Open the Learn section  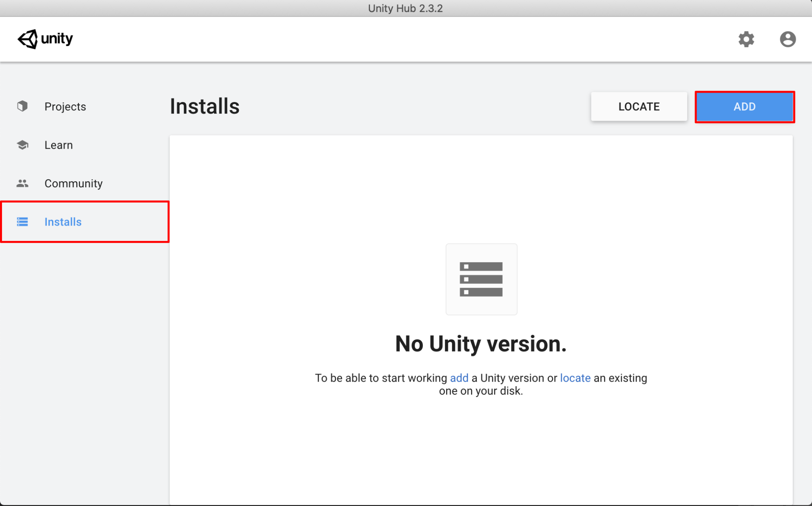(58, 145)
